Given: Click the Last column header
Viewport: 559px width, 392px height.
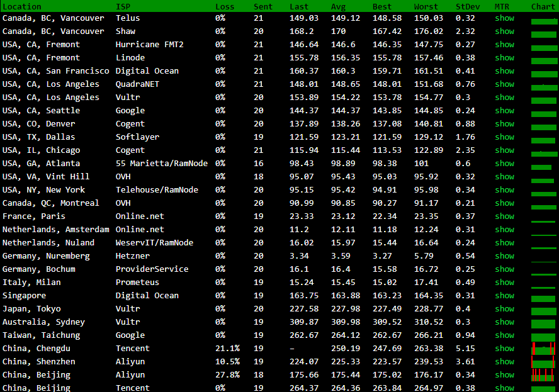Looking at the screenshot, I should point(299,6).
